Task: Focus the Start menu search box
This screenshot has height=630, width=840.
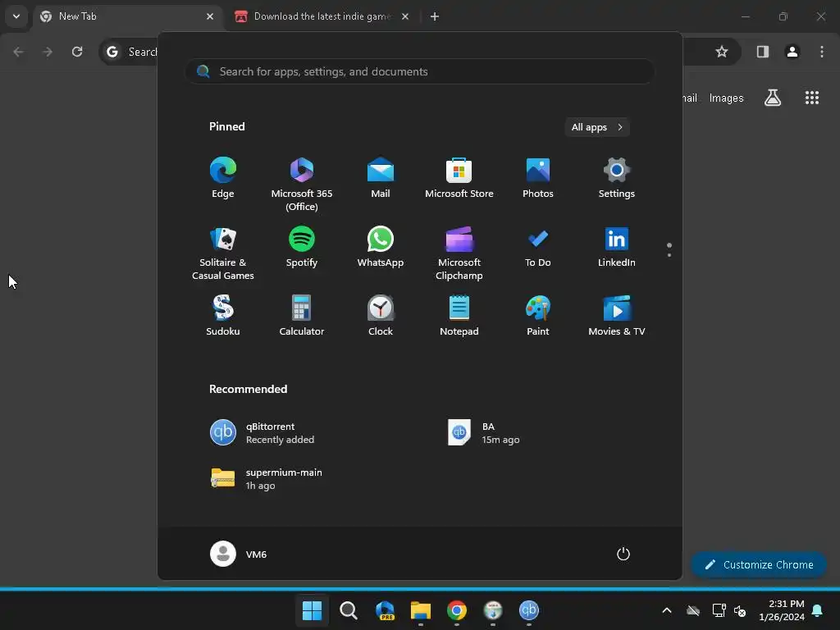Action: (x=419, y=71)
